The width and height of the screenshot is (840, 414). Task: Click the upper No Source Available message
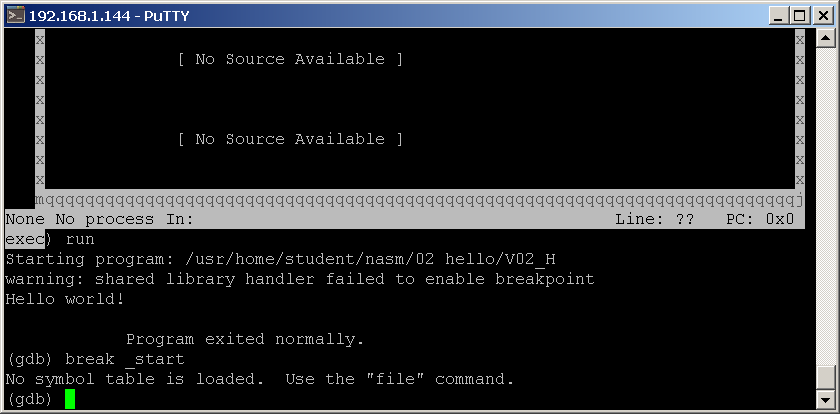pyautogui.click(x=290, y=59)
